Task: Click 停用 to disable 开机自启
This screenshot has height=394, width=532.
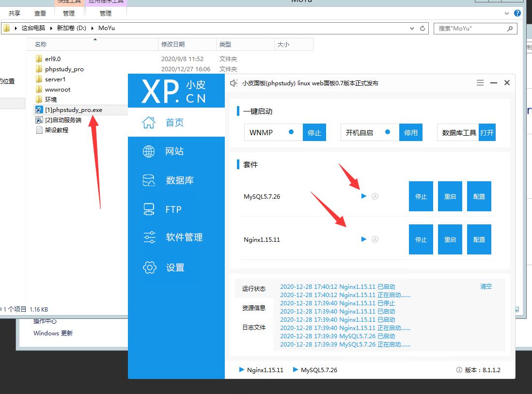Action: click(x=410, y=132)
